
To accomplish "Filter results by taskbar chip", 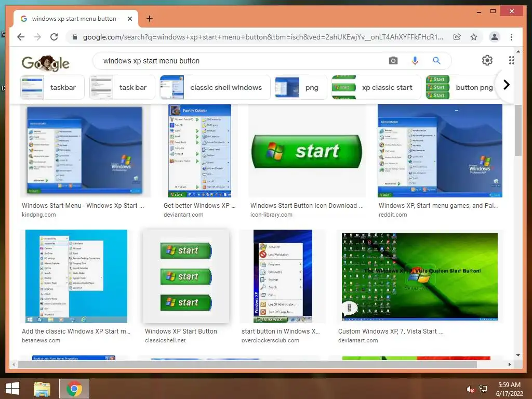I will coord(52,87).
